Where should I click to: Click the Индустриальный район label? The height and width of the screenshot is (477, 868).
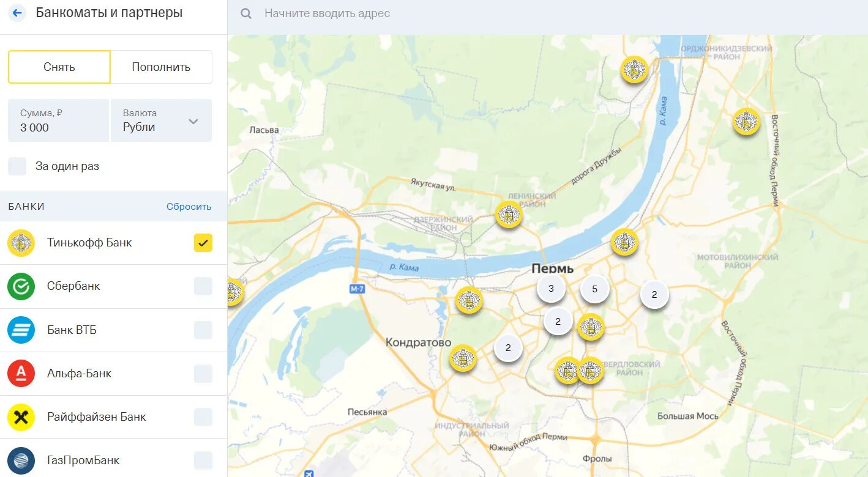[x=472, y=429]
